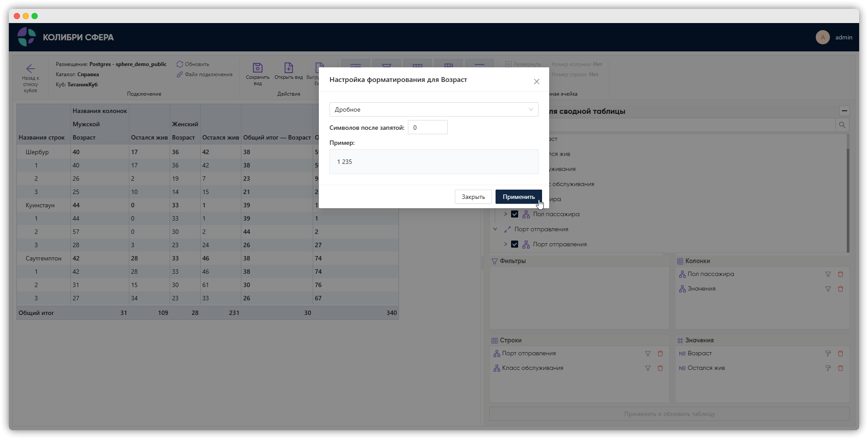Delete Класс обслуживания from Строки zone
The width and height of the screenshot is (868, 439).
(x=660, y=368)
